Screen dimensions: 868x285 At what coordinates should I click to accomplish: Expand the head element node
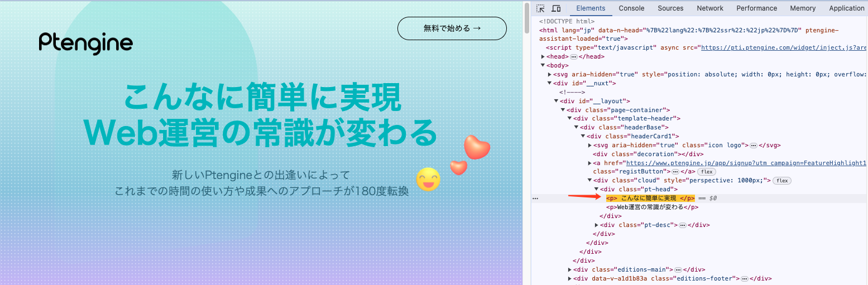543,57
